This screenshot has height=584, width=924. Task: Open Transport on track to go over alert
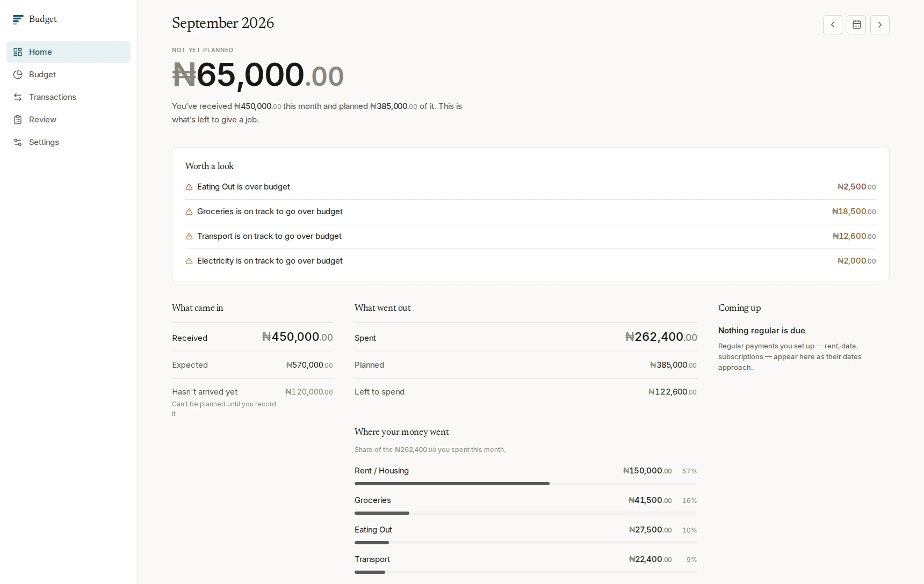coord(531,236)
